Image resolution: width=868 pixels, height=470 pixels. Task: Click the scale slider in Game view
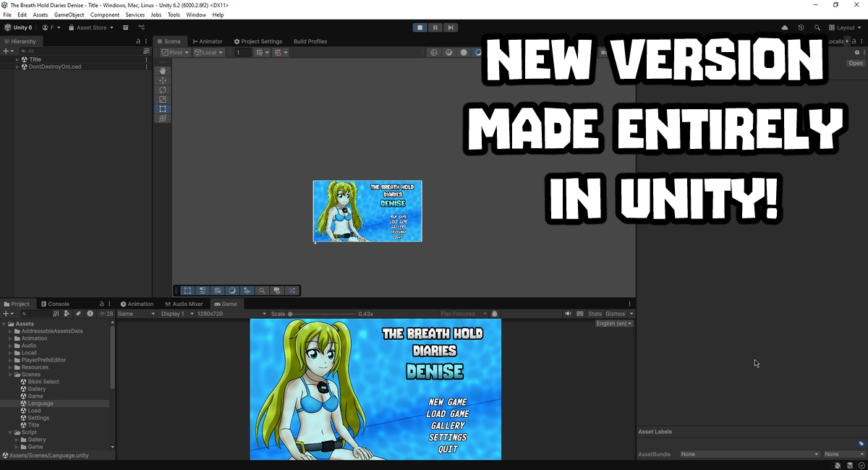[322, 314]
